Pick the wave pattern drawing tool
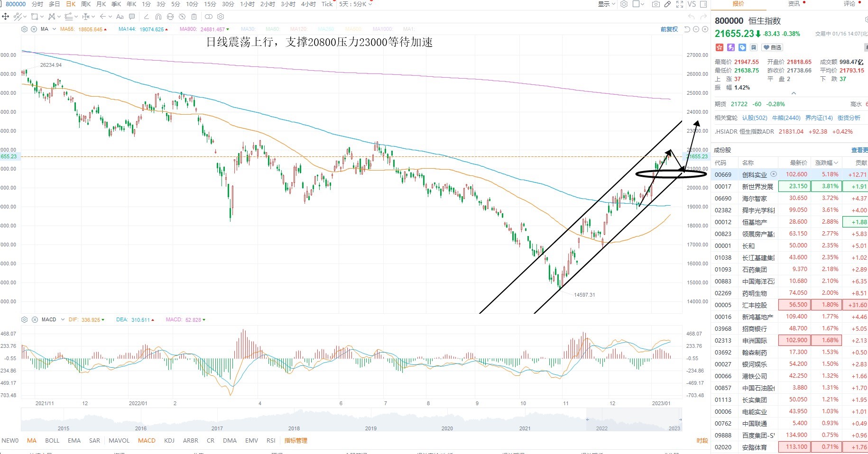The width and height of the screenshot is (868, 454). click(x=51, y=17)
